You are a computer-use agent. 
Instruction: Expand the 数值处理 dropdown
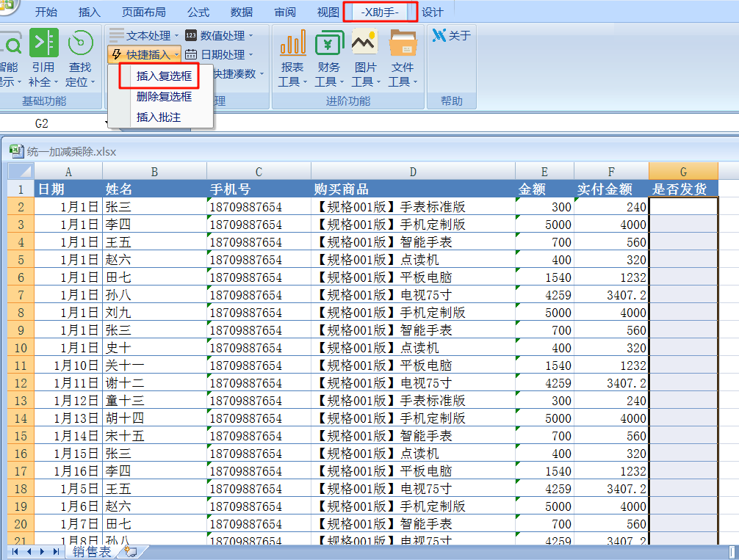[250, 36]
